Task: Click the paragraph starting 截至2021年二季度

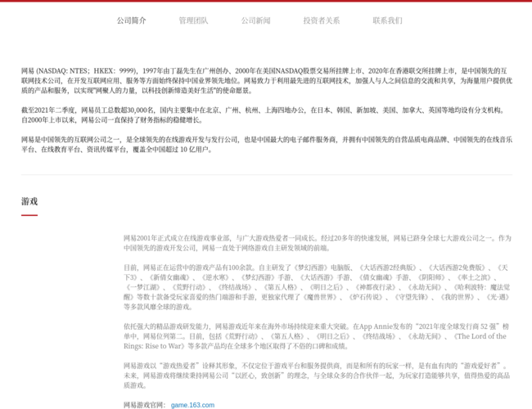Action: [x=264, y=115]
